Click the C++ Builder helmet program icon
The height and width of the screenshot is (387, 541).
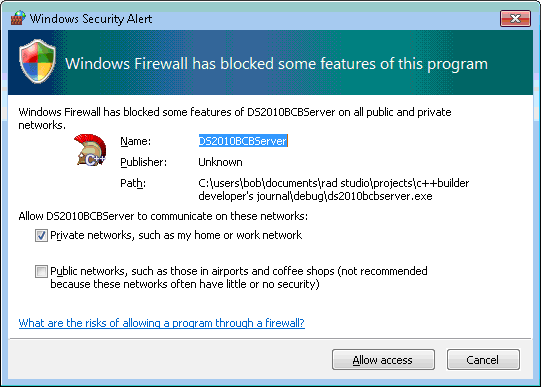[x=90, y=150]
